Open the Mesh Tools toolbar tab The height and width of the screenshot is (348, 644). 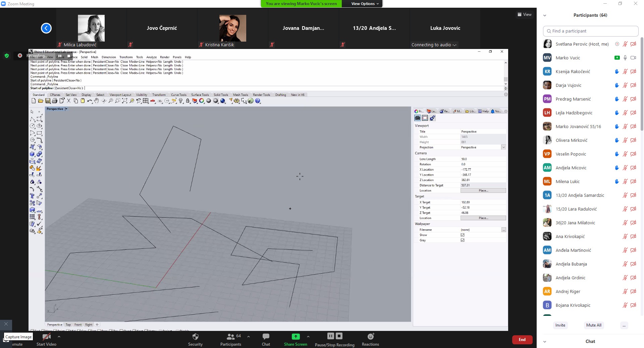(240, 95)
